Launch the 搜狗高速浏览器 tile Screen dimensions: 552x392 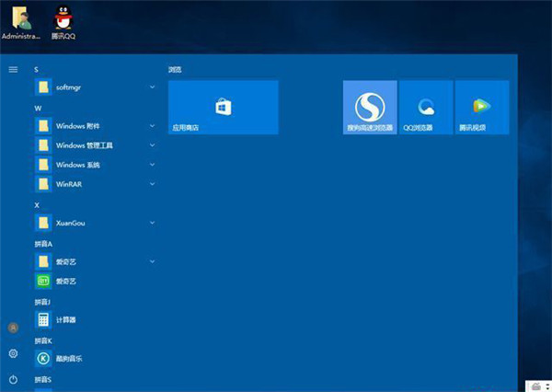pyautogui.click(x=370, y=108)
